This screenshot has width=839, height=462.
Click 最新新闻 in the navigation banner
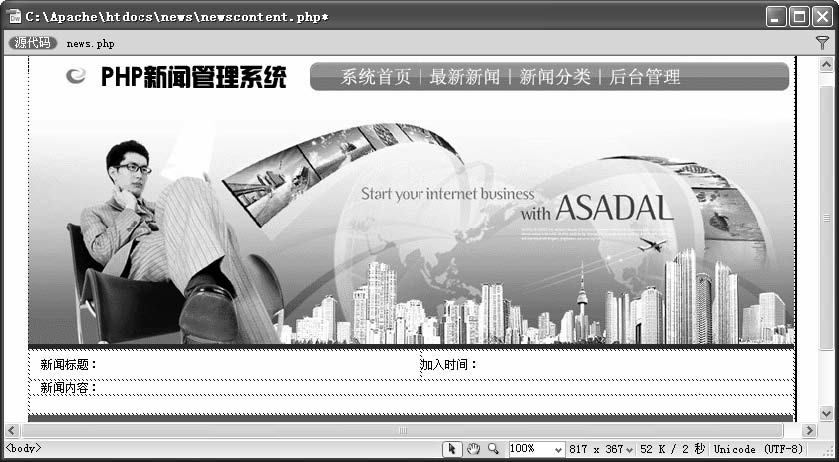(x=464, y=77)
